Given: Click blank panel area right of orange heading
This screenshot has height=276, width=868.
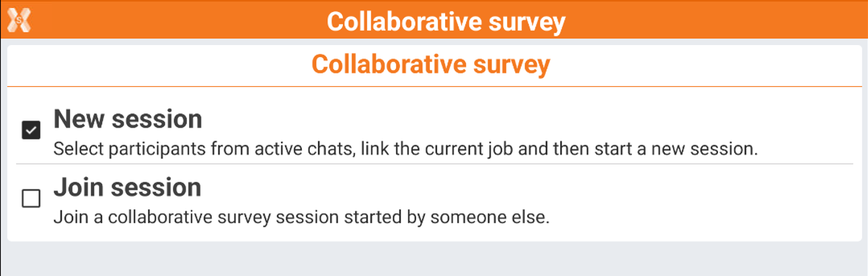Looking at the screenshot, I should pos(706,65).
